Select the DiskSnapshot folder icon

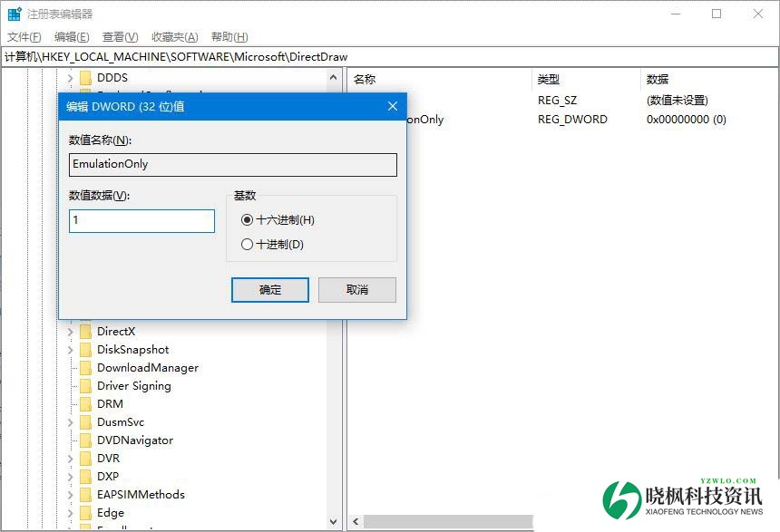[x=85, y=350]
